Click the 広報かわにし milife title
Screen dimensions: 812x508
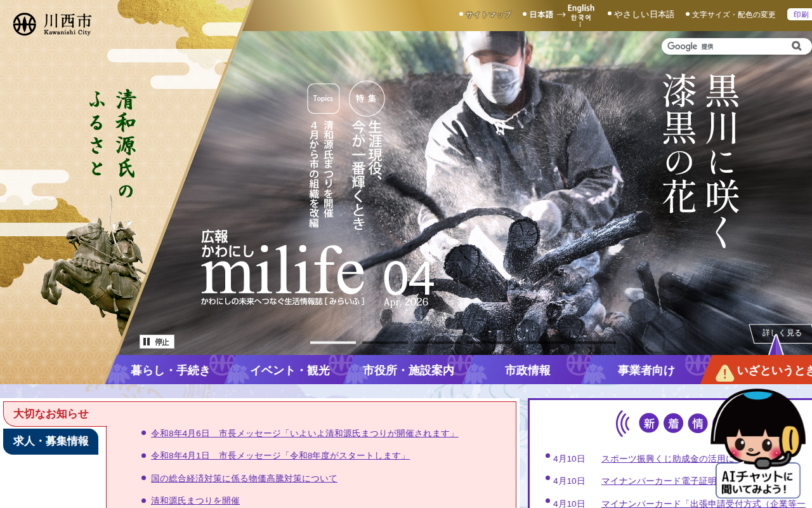click(x=283, y=267)
